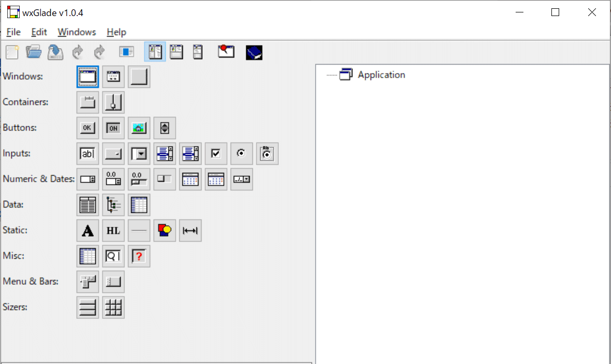Add a Spin Control Double widget
Screen dimensions: 611x364
(113, 180)
